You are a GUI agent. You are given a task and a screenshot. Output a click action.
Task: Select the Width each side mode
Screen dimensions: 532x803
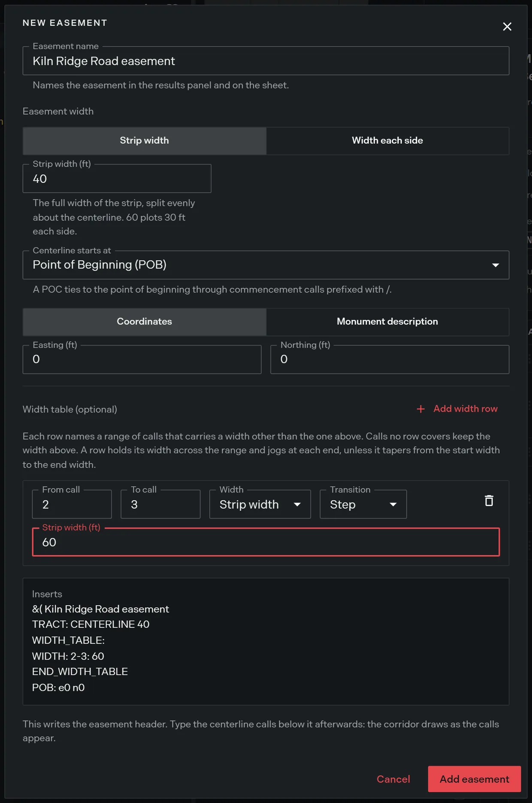point(387,141)
